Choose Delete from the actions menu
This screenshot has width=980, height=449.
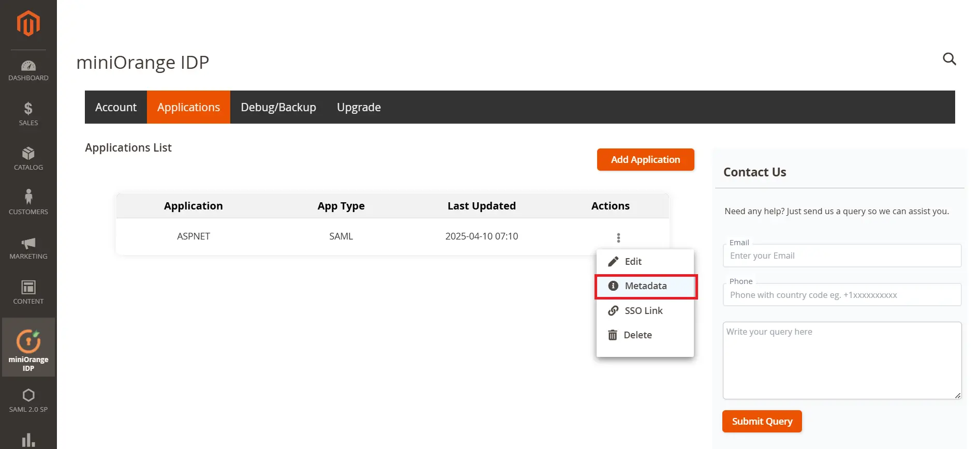pos(645,335)
